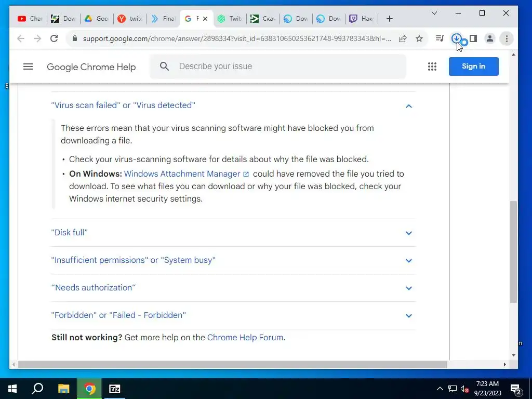This screenshot has width=532, height=399.
Task: Click Chrome icon in taskbar
Action: (x=89, y=389)
